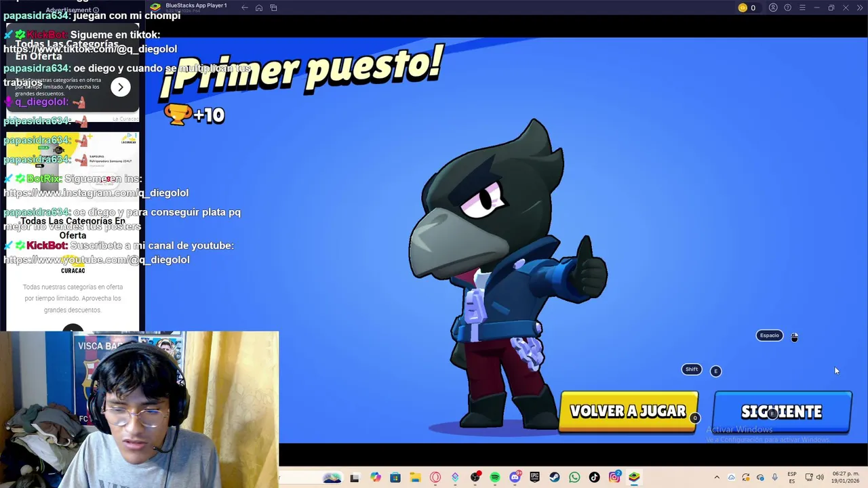Show hidden system tray icons
This screenshot has height=488, width=868.
(717, 478)
